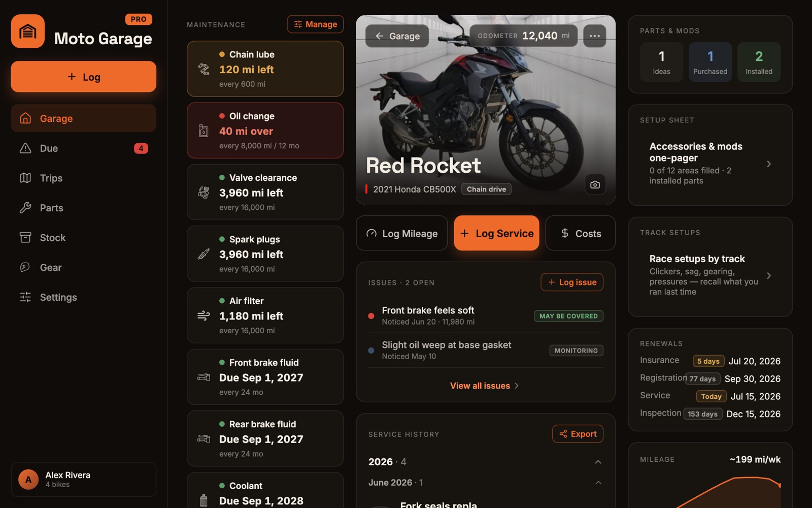Screen dimensions: 812x508
Task: Click the Export share icon
Action: click(x=563, y=434)
